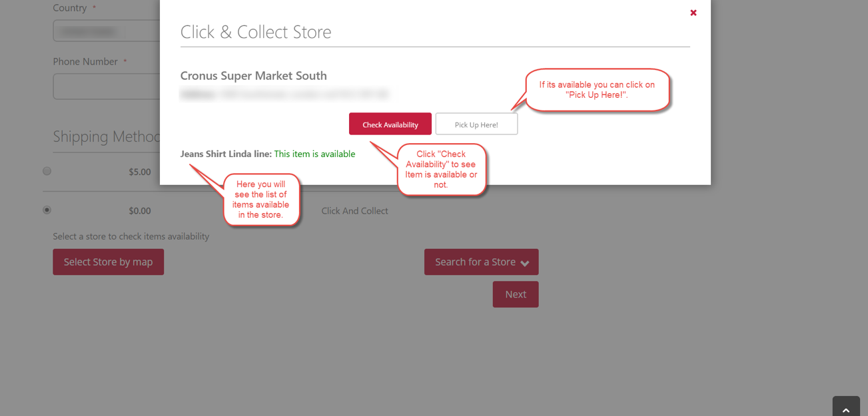
Task: Click the Check Availability button
Action: [390, 124]
